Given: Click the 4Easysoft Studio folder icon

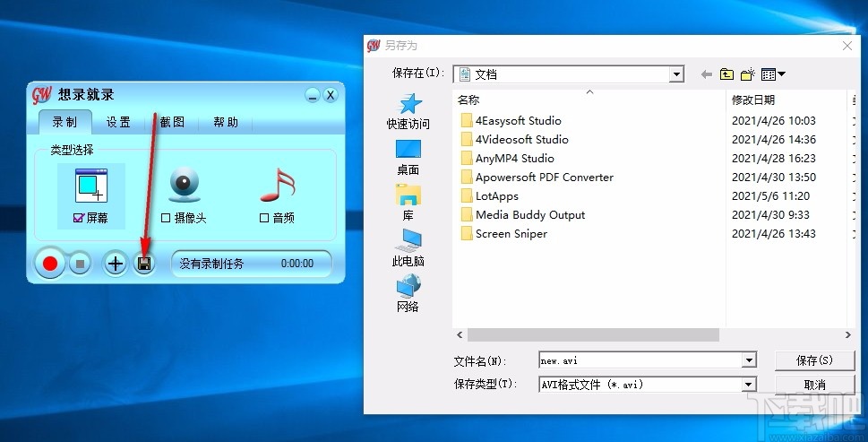Looking at the screenshot, I should tap(467, 121).
